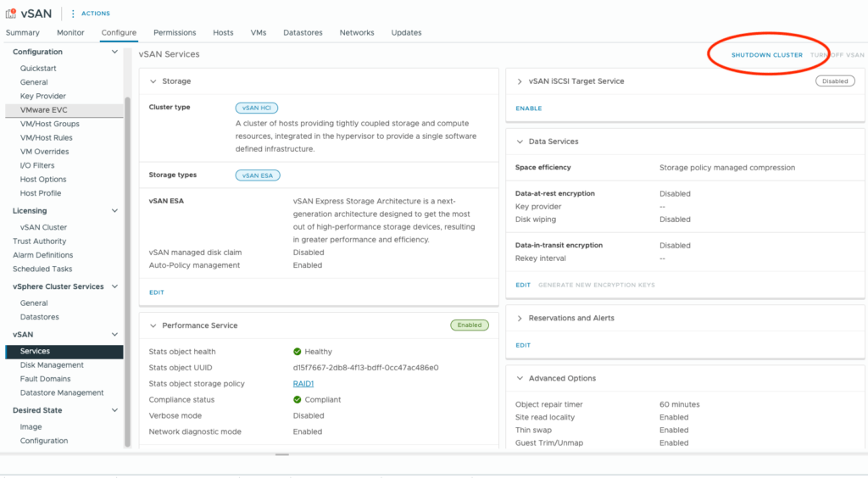Collapse the Data Services section
This screenshot has height=478, width=868.
tap(520, 142)
